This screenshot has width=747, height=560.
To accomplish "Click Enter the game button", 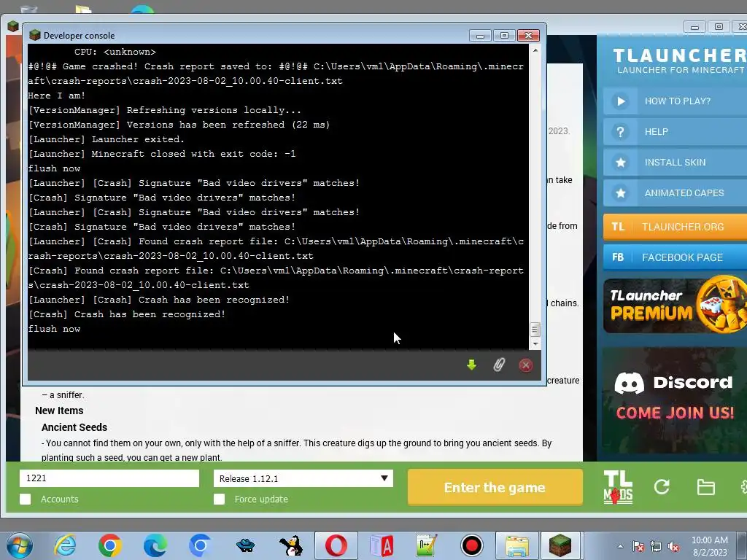I will (495, 487).
